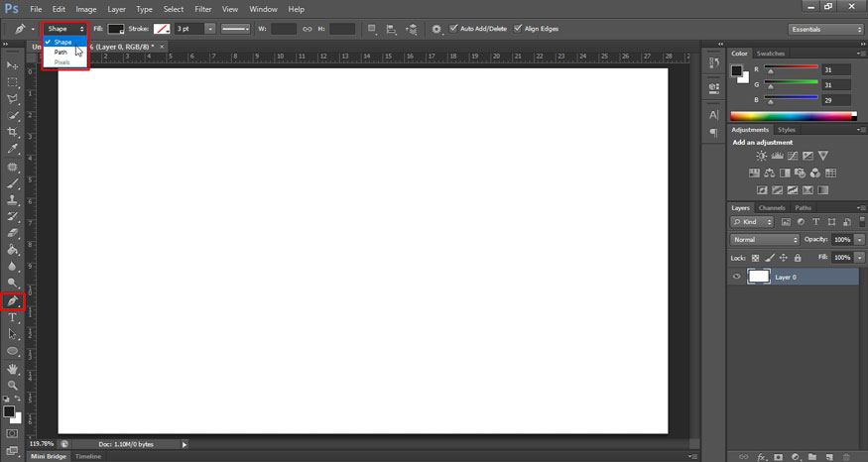The height and width of the screenshot is (462, 868).
Task: Click the stroke width input field
Action: tap(188, 29)
